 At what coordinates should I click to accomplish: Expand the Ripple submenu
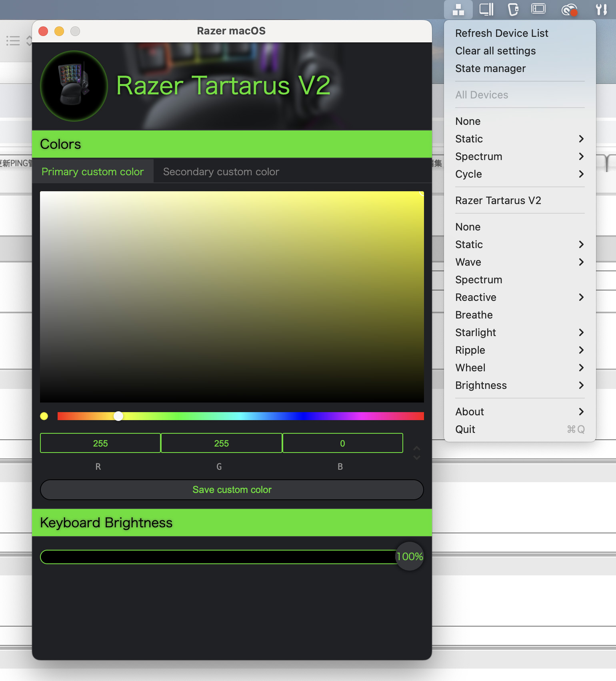click(x=520, y=350)
